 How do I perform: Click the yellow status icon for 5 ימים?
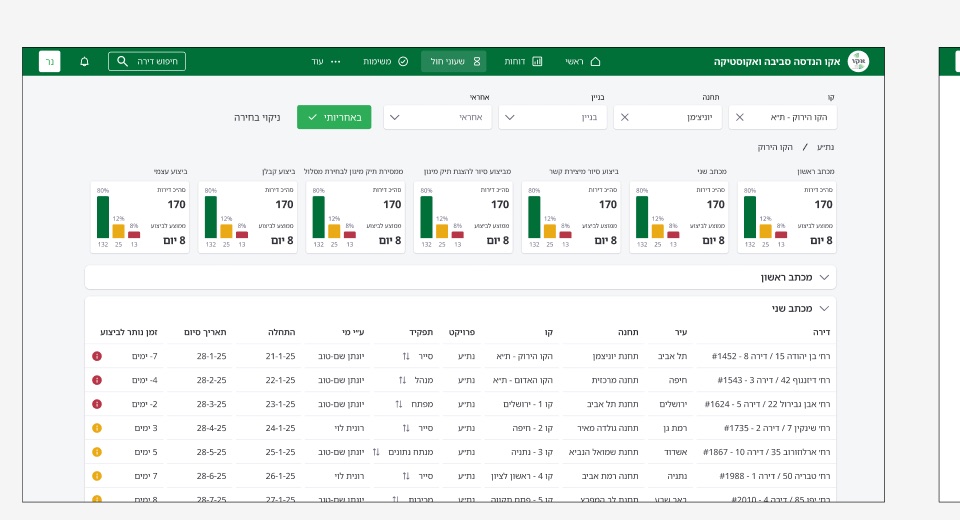pyautogui.click(x=97, y=451)
